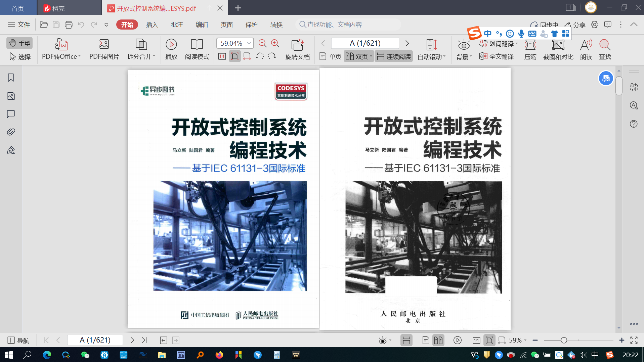
Task: Enter 阅读模式 reading mode
Action: (x=197, y=49)
